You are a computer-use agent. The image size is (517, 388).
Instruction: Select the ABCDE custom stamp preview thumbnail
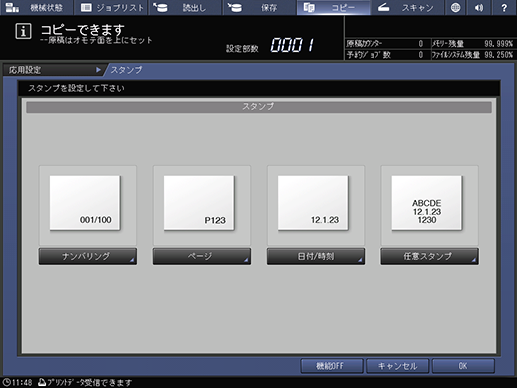[427, 203]
